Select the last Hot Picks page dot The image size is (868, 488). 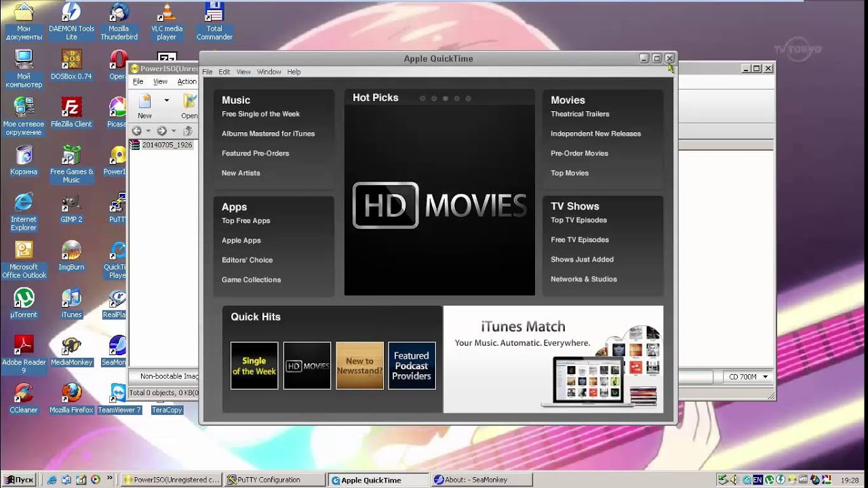[x=468, y=98]
